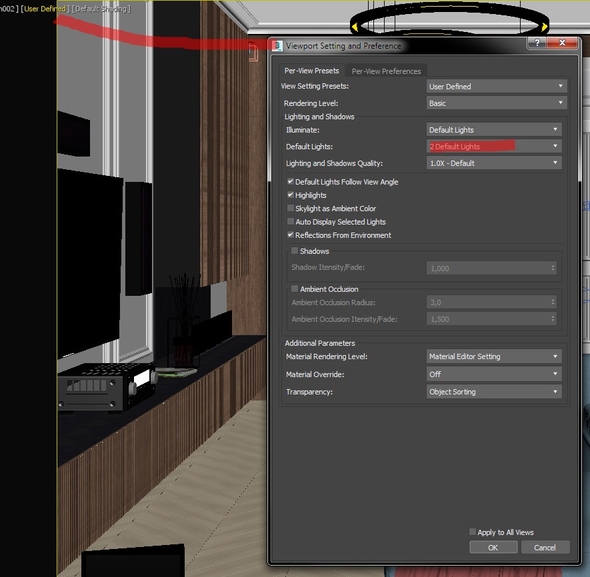Turn on Ambient Occlusion checkbox
The width and height of the screenshot is (590, 577).
pyautogui.click(x=295, y=289)
